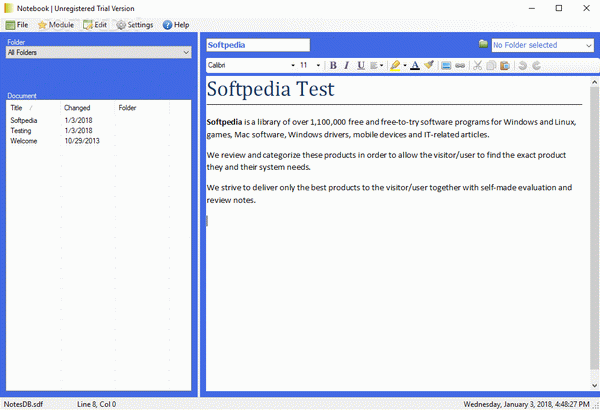
Task: Click the date and time in status bar
Action: pyautogui.click(x=527, y=404)
